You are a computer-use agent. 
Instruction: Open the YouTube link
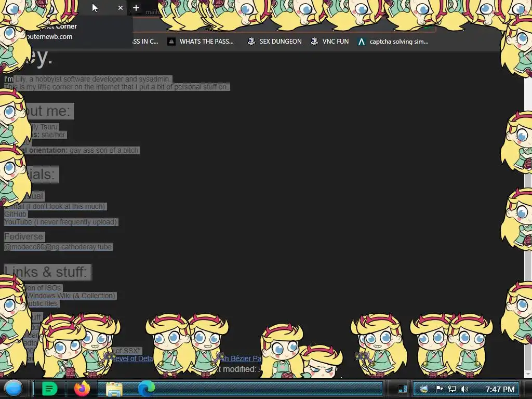tap(61, 222)
